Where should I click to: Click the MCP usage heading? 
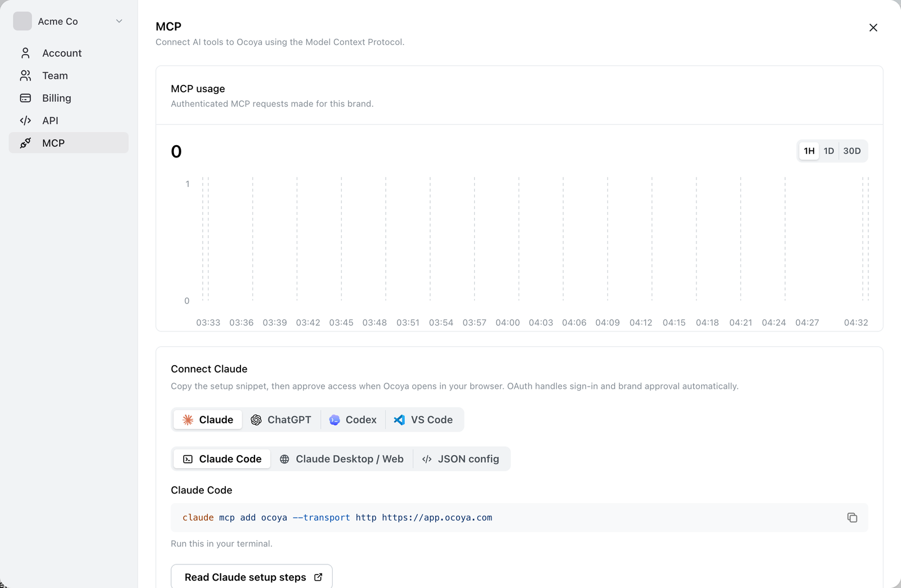[198, 89]
